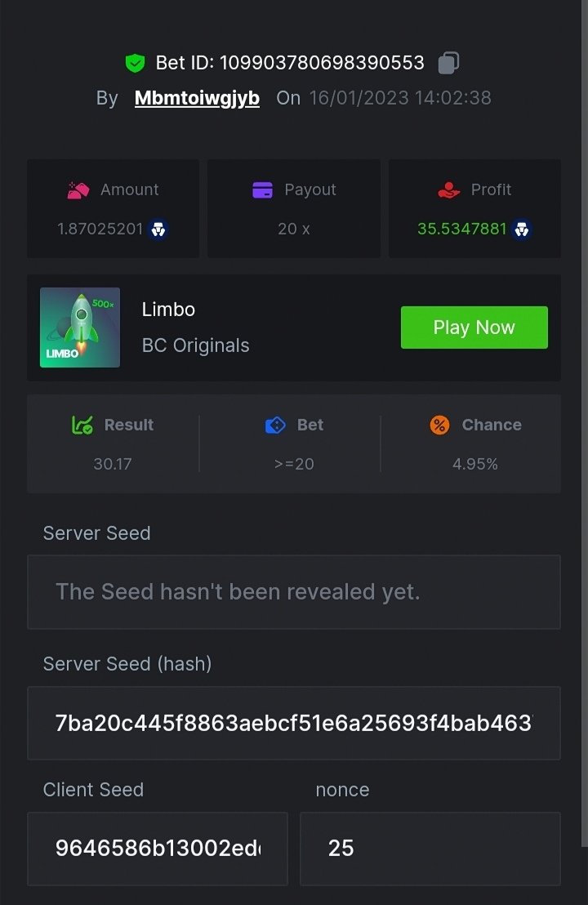Click the orange Chance percent icon
Image resolution: width=588 pixels, height=905 pixels.
(439, 425)
